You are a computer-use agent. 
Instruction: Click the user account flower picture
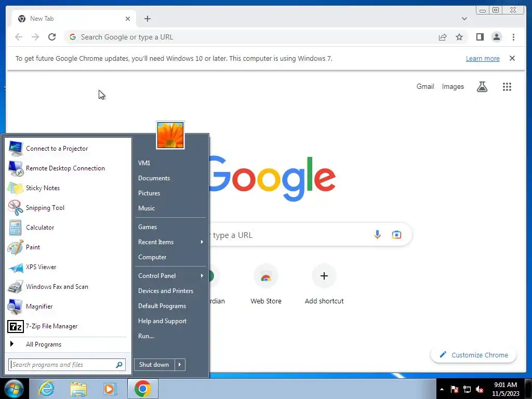pos(170,135)
